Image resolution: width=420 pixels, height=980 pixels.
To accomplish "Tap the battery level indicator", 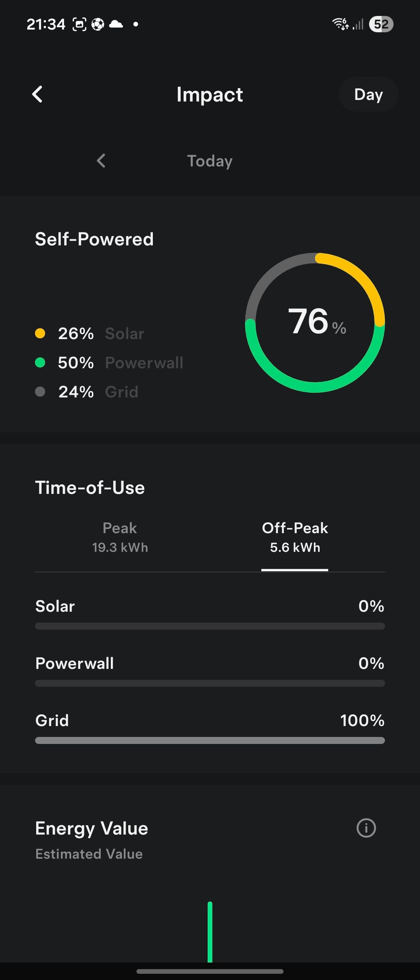I will coord(381,24).
